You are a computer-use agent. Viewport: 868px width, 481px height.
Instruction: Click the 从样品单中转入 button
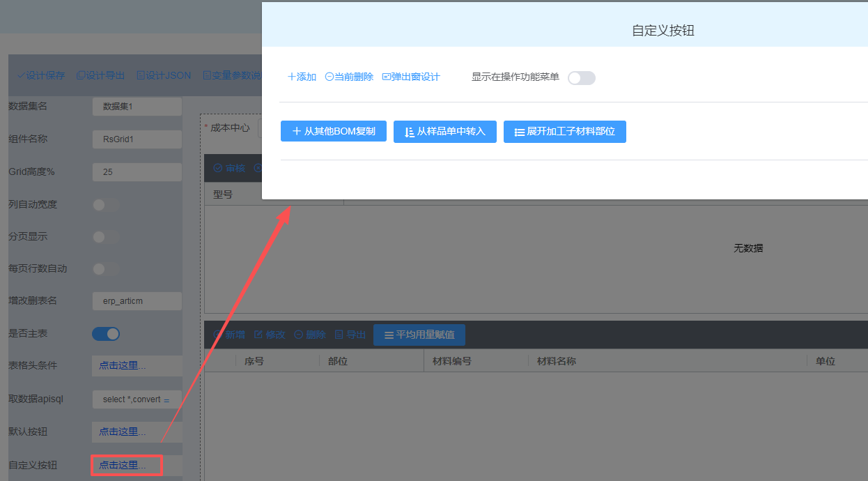[x=444, y=131]
